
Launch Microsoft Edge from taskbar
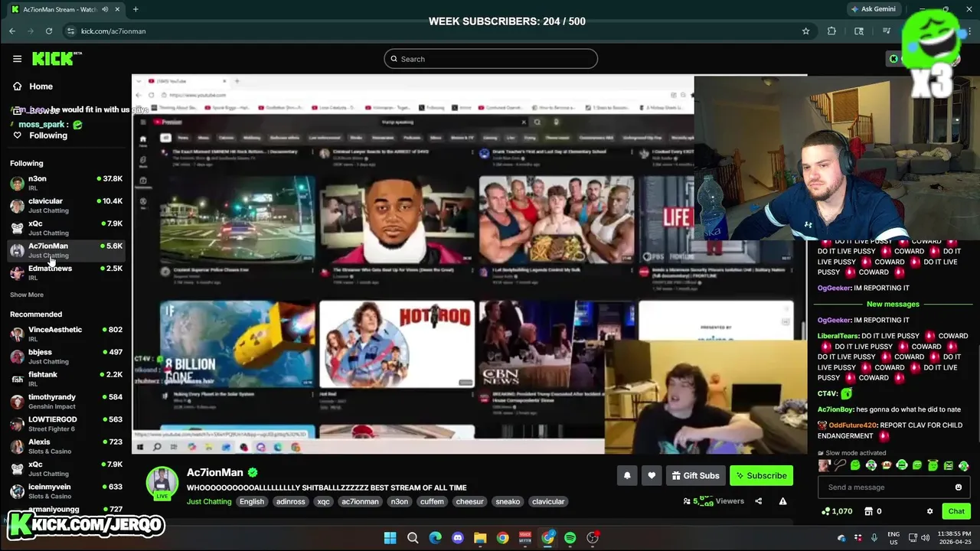pos(435,538)
